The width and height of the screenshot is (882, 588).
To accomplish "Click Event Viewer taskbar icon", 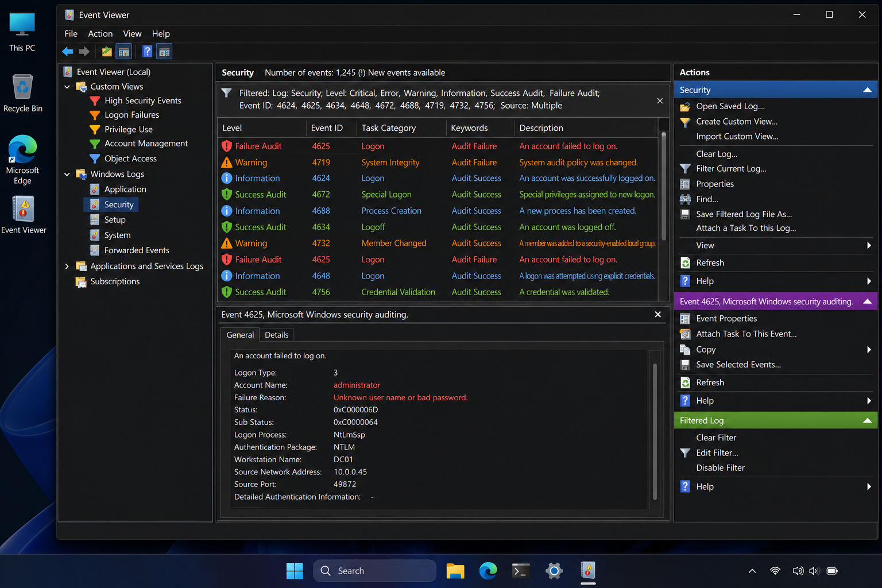I will point(587,571).
